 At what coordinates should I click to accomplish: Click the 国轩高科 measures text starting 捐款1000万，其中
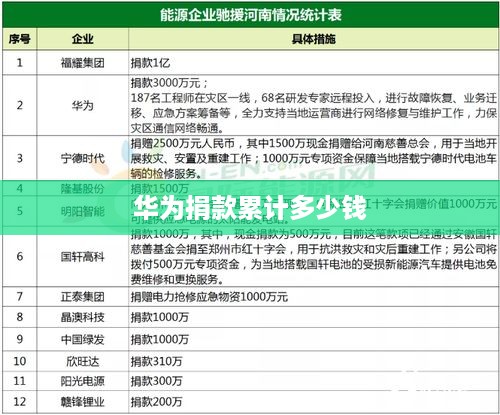point(313,257)
